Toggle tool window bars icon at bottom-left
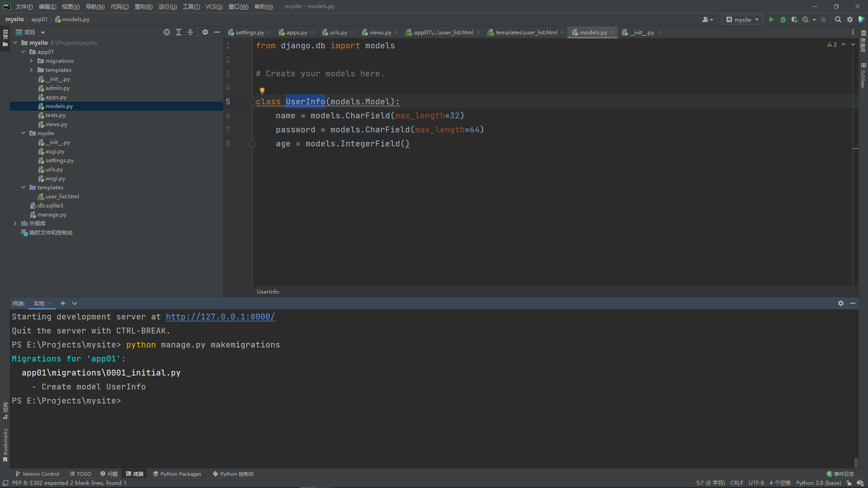The width and height of the screenshot is (868, 488). (5, 483)
